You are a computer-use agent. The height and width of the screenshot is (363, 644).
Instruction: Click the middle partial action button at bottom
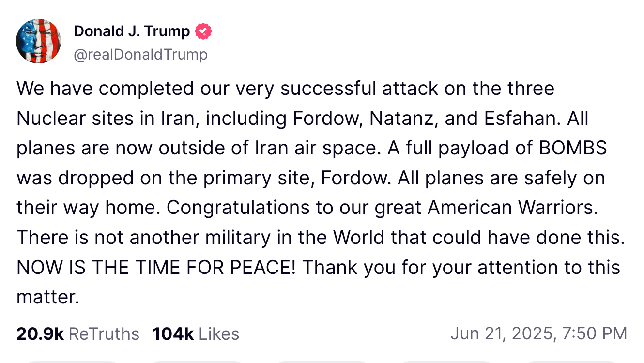tap(322, 362)
